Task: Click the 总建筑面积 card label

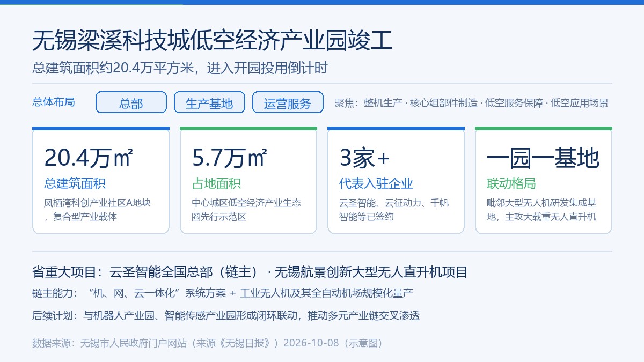Action: (x=75, y=183)
